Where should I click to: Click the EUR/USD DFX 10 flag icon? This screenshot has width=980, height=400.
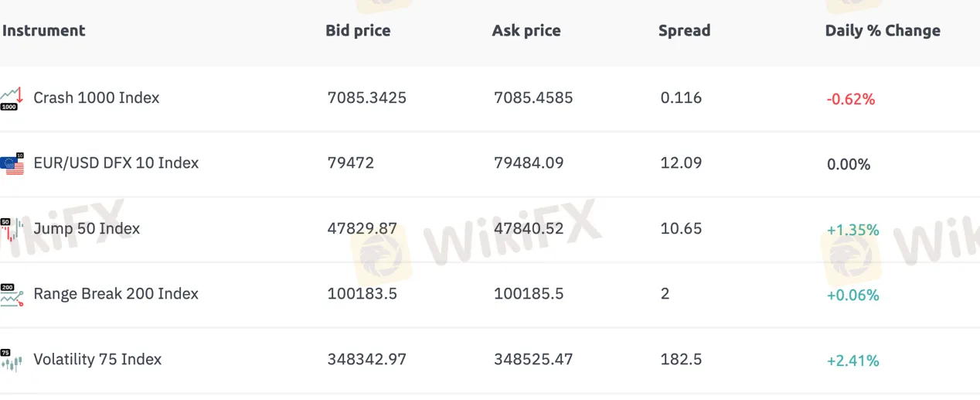click(12, 164)
